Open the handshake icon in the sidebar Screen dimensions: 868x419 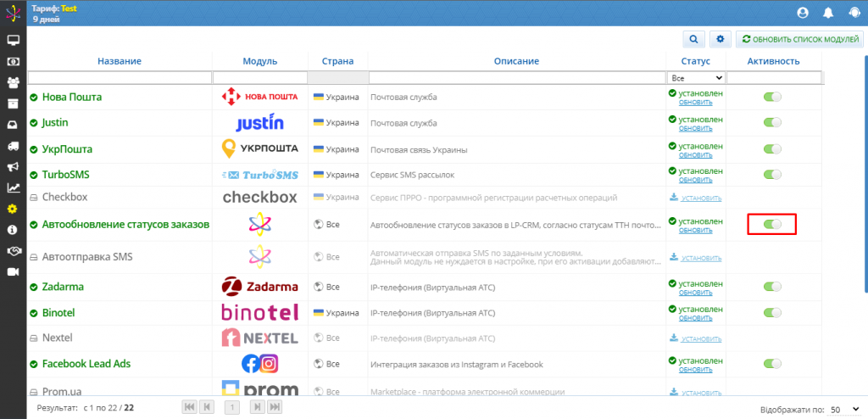14,251
